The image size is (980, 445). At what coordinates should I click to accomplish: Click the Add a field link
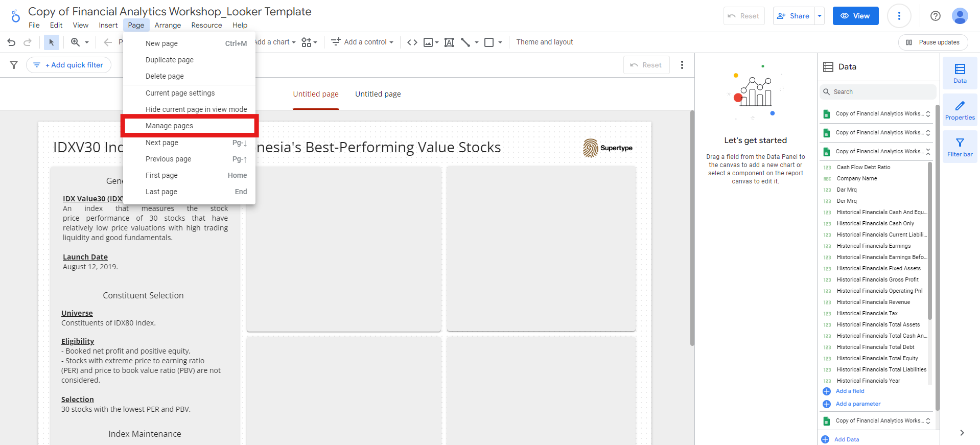tap(850, 391)
